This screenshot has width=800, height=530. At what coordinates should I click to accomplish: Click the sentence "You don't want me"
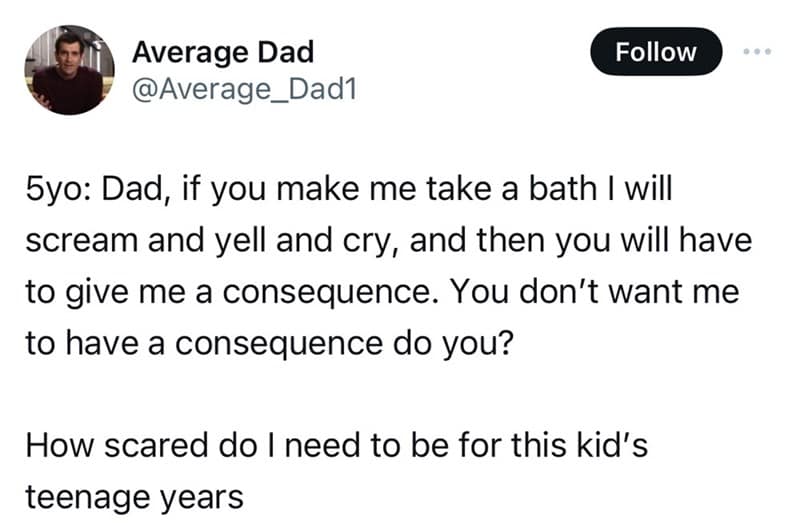click(x=594, y=292)
